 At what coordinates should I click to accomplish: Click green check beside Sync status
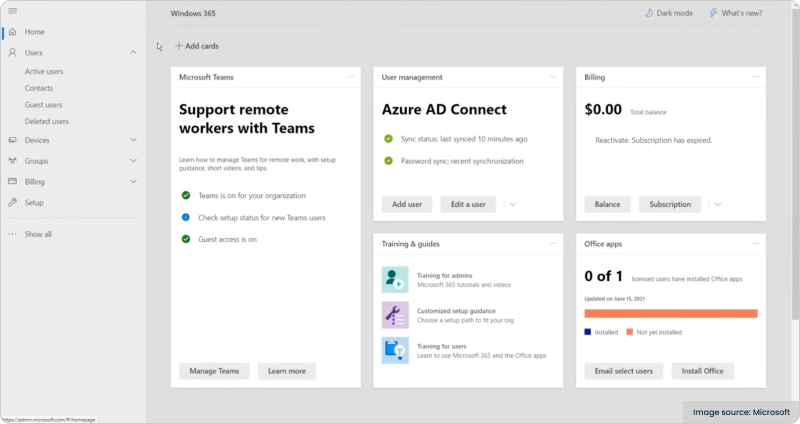point(388,139)
